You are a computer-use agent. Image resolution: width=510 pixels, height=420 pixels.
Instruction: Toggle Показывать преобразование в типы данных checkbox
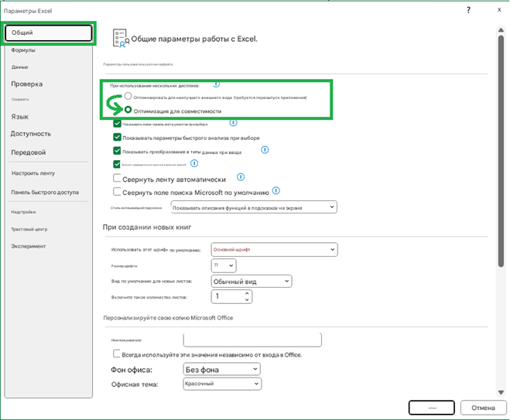[x=117, y=151]
